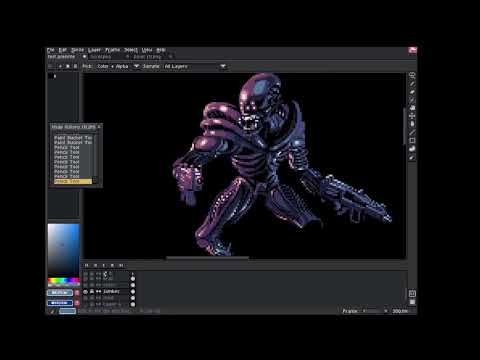Toggle all layers lock in timeline header
Image resolution: width=480 pixels, height=360 pixels.
92,274
